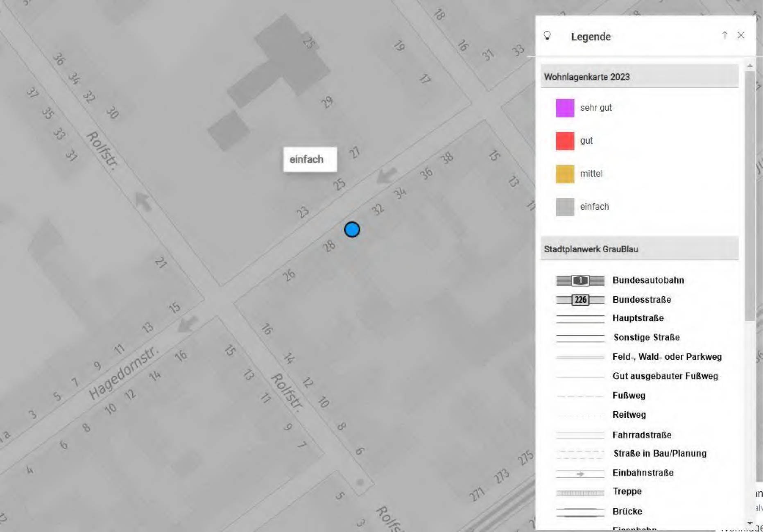This screenshot has height=532, width=763.
Task: Click the Brücke legend symbol
Action: click(580, 512)
